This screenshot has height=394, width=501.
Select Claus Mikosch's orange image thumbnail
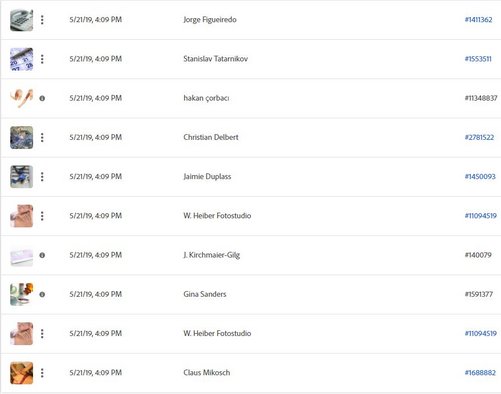[x=22, y=373]
